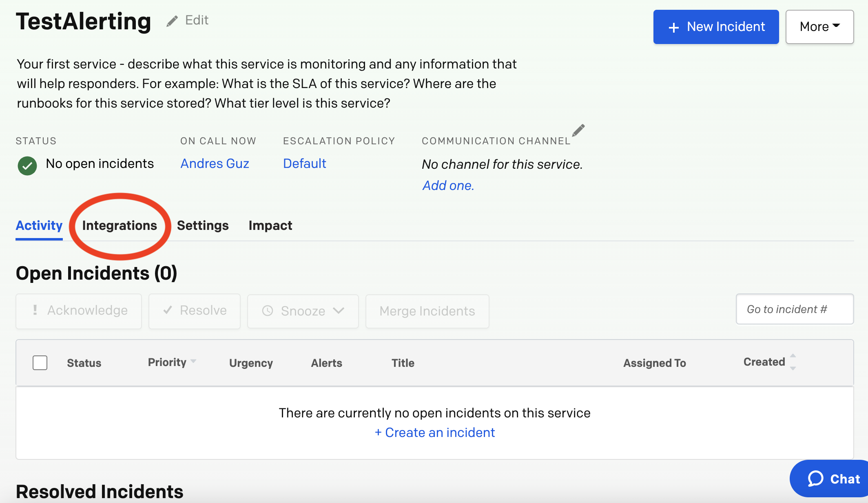
Task: Follow the Andres Guz on-call link
Action: 215,163
